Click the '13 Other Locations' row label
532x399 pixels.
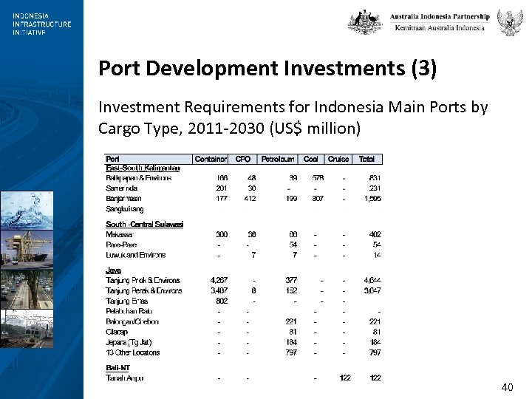tap(133, 352)
